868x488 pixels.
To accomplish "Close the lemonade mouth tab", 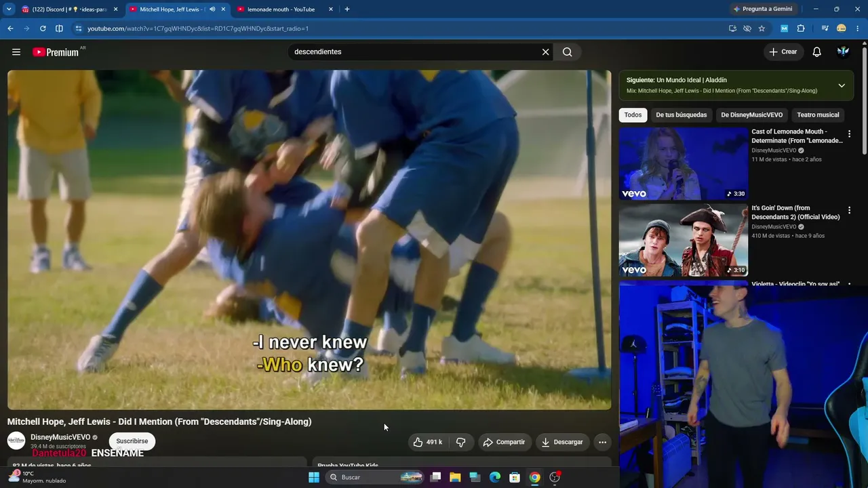I will (331, 9).
